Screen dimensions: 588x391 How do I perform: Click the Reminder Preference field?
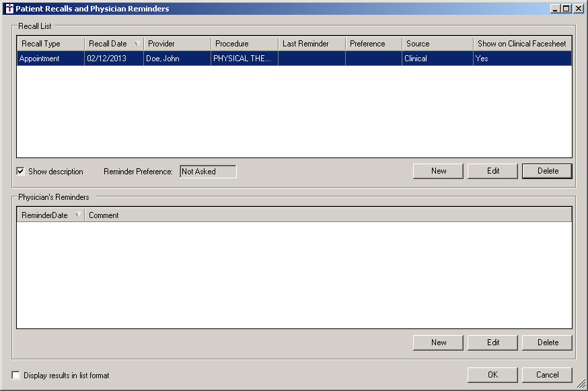[208, 172]
